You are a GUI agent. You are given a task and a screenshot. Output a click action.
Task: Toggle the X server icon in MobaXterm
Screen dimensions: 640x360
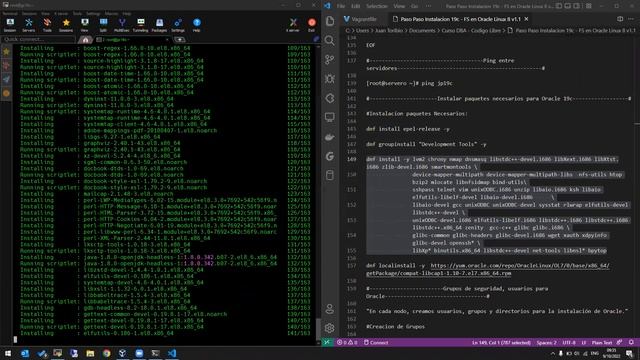293,25
